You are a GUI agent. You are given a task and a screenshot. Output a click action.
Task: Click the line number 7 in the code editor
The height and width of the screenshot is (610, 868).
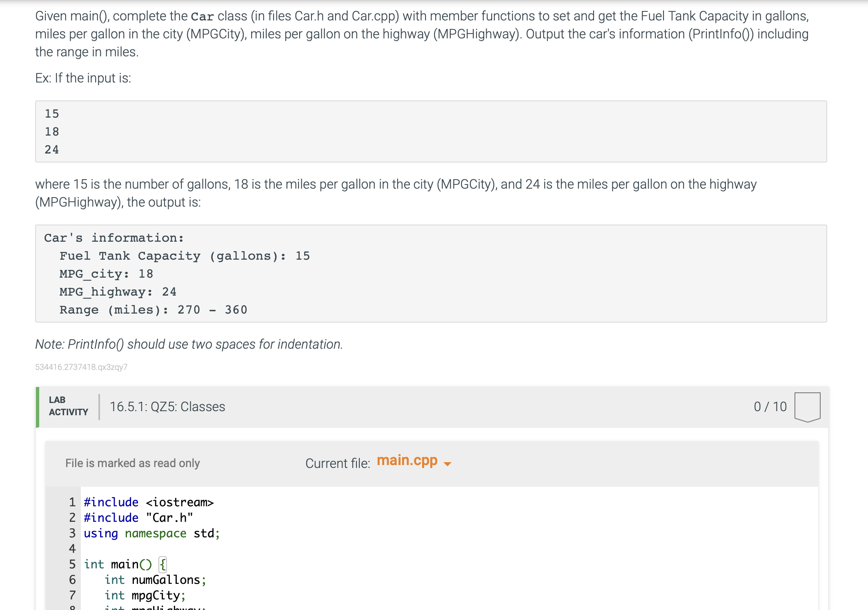[x=72, y=595]
